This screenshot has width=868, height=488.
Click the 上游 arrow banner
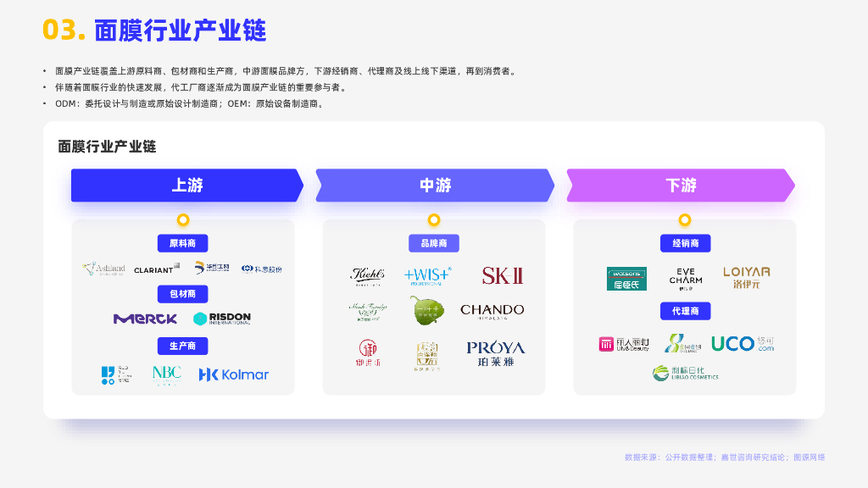click(187, 185)
